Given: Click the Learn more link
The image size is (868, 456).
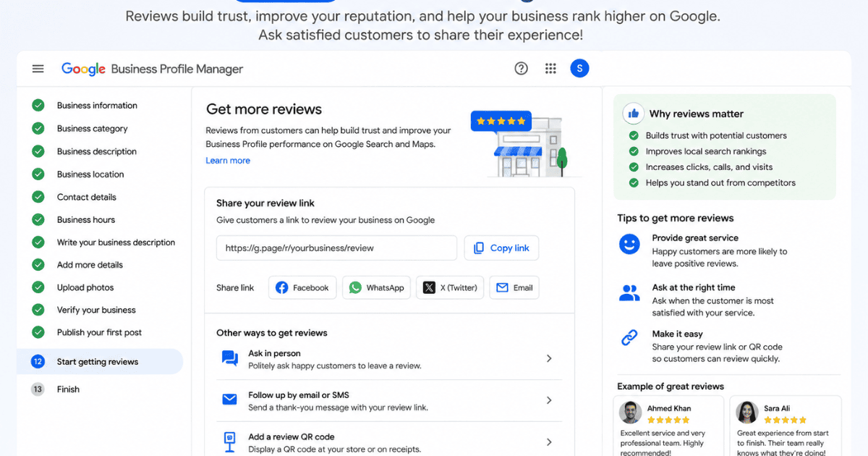Looking at the screenshot, I should pyautogui.click(x=228, y=161).
